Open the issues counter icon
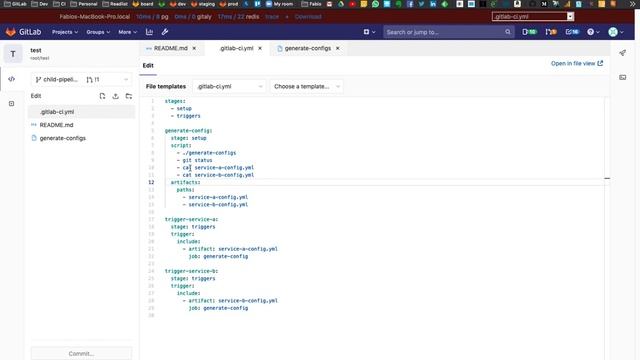Image resolution: width=640 pixels, height=360 pixels. (529, 32)
